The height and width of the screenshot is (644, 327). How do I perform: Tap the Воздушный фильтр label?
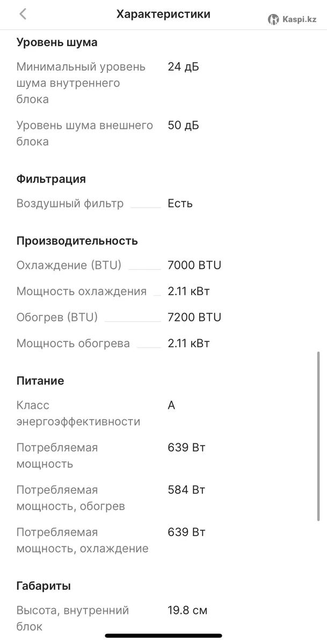70,203
